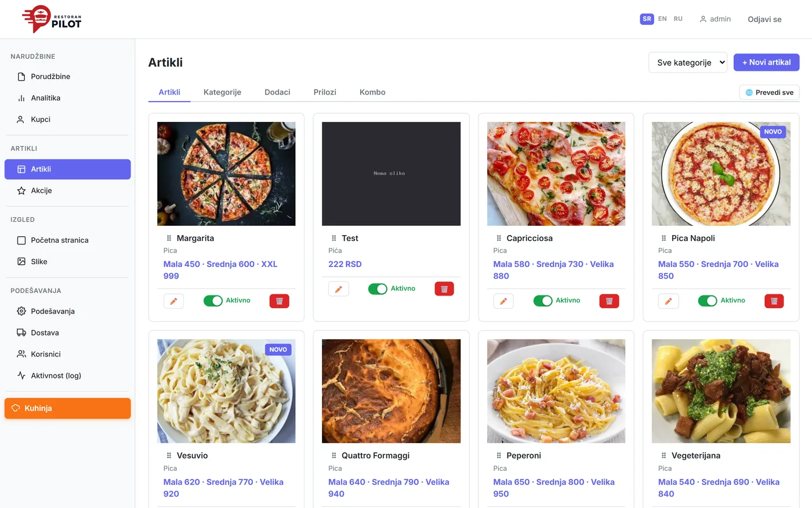Click the Prevedi sve button
Viewport: 812px width, 508px height.
point(770,92)
